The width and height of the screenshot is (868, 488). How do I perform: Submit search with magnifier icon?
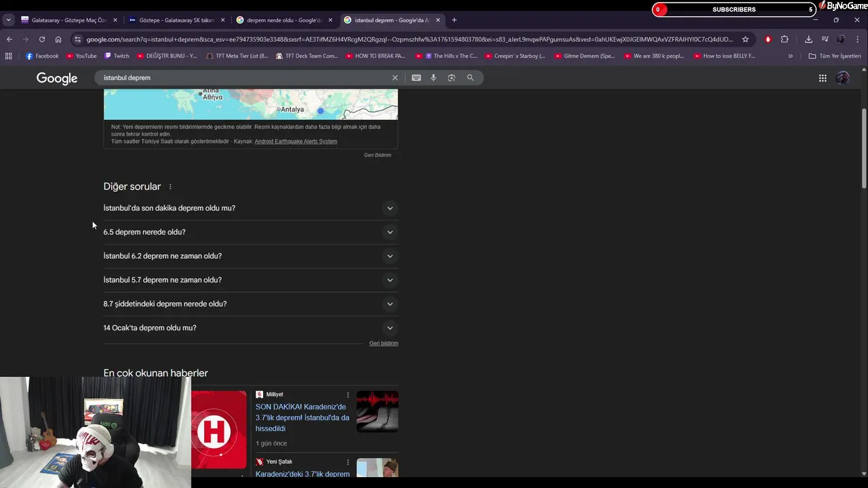[x=470, y=78]
